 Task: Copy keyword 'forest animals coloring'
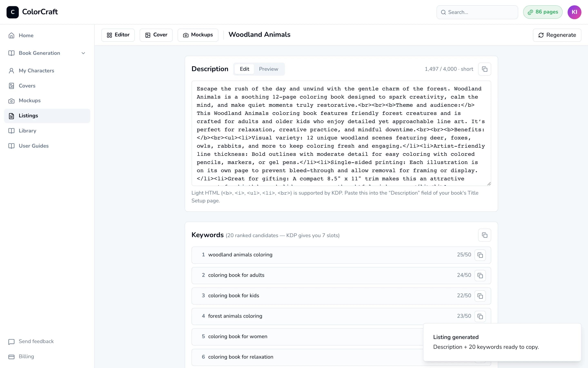(x=480, y=316)
